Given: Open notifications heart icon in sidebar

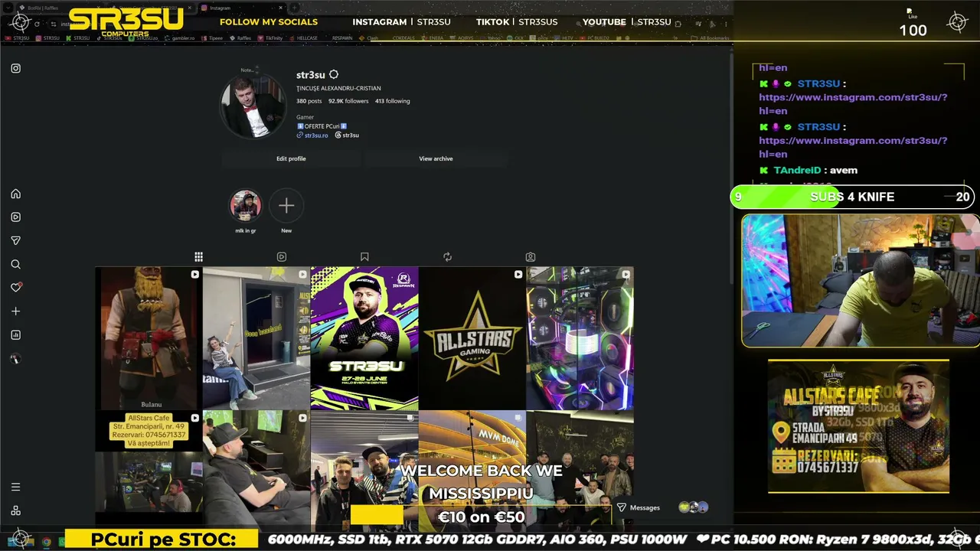Looking at the screenshot, I should click(15, 288).
